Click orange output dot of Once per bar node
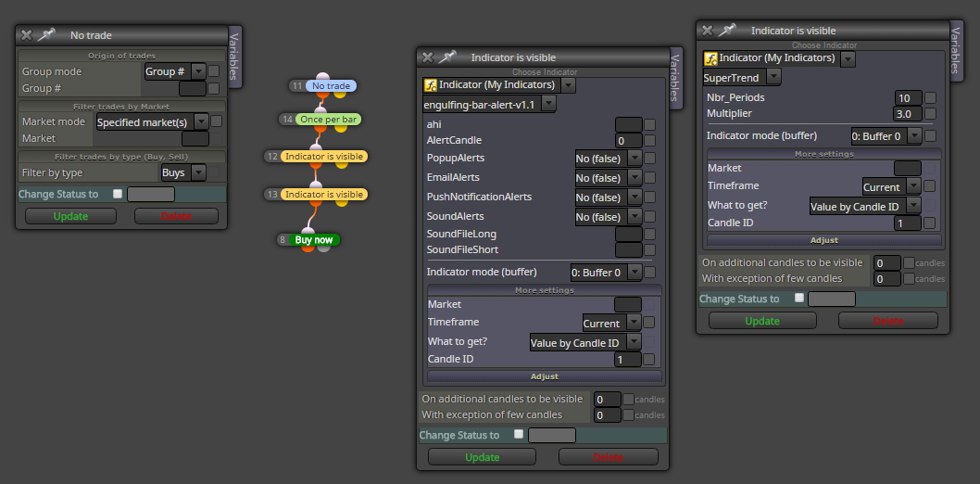 (320, 128)
